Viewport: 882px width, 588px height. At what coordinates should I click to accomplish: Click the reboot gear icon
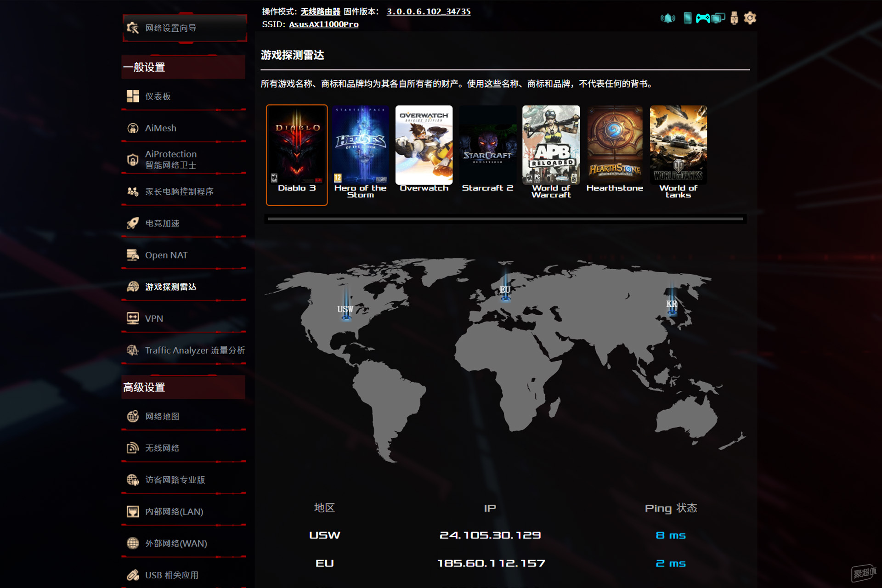[750, 18]
